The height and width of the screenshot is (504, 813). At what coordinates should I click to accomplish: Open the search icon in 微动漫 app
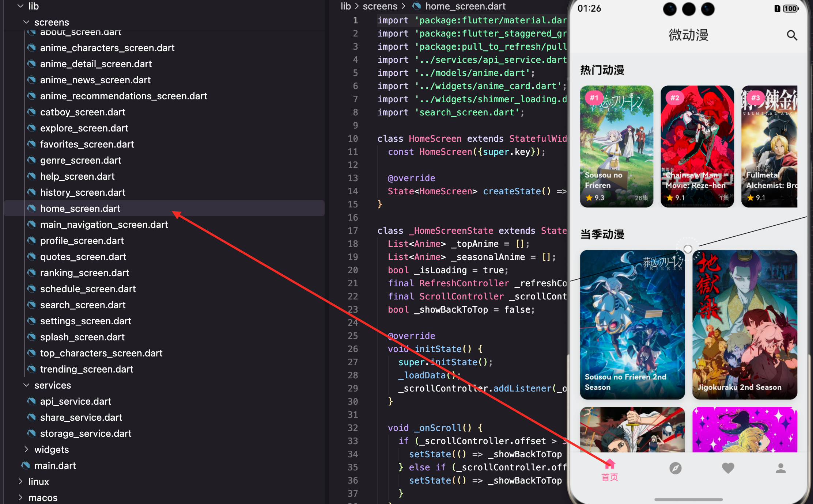792,35
